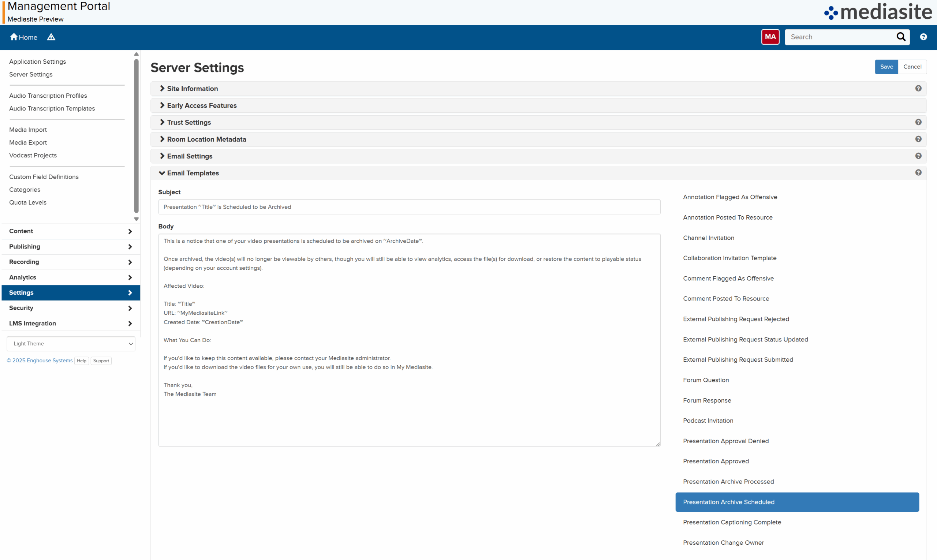Open help icon for Site Information

pyautogui.click(x=918, y=88)
